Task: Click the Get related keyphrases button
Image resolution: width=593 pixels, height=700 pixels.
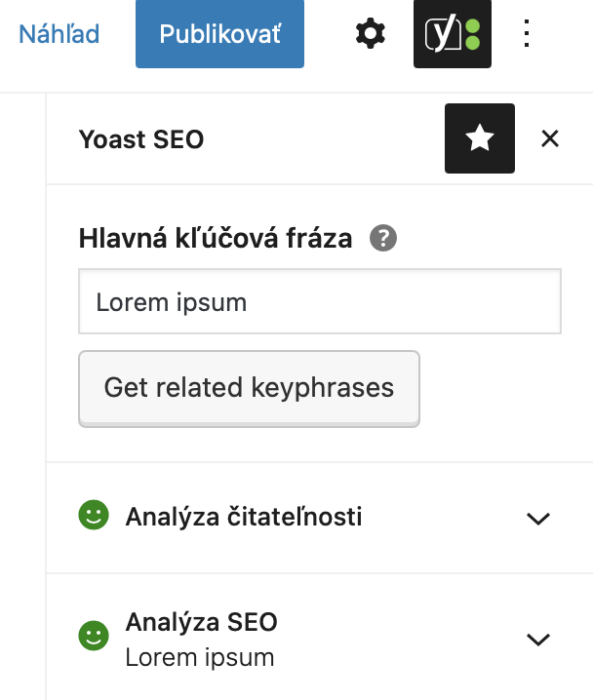Action: click(x=249, y=388)
